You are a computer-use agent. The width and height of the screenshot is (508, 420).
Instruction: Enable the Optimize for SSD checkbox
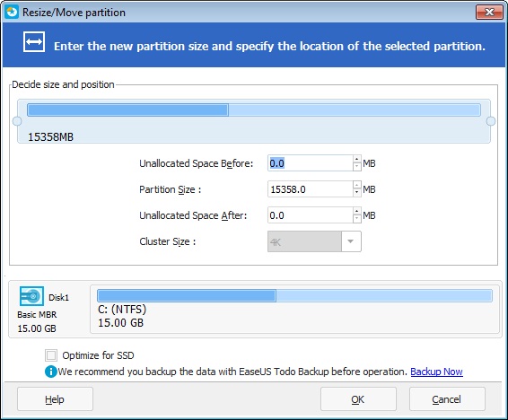pos(51,355)
